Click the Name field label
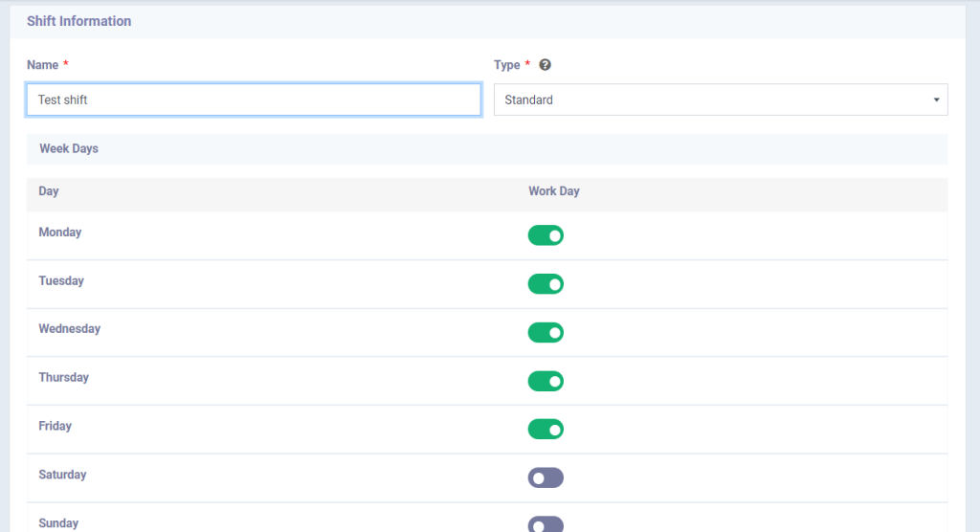The height and width of the screenshot is (532, 980). coord(42,65)
